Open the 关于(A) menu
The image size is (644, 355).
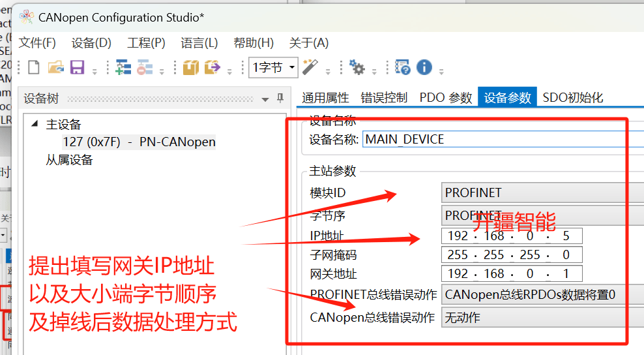(x=309, y=43)
